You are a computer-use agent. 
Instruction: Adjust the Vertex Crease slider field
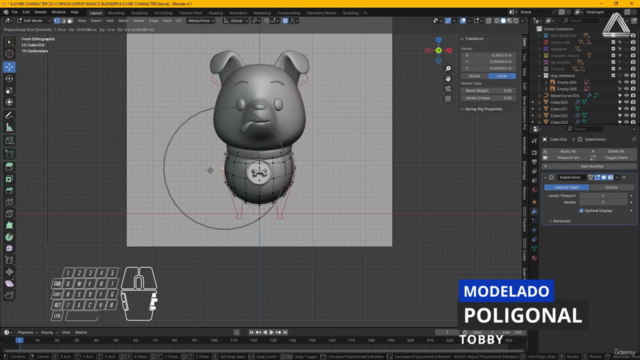pos(488,98)
